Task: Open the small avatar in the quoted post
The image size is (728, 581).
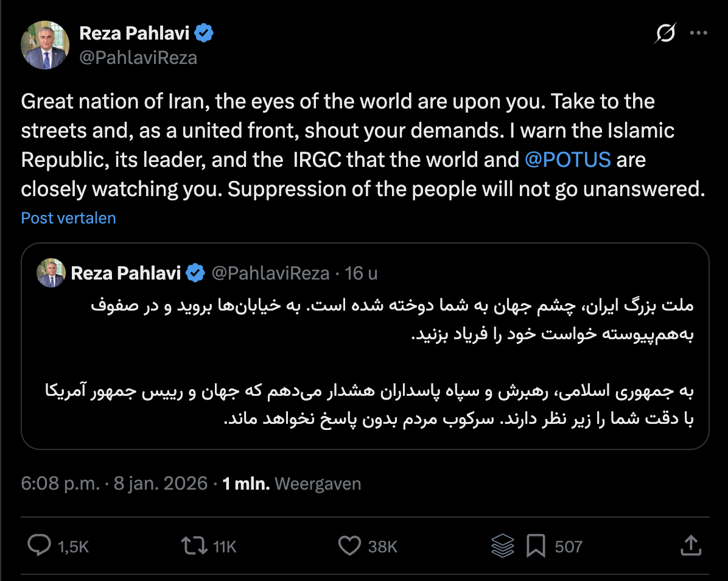Action: point(51,273)
